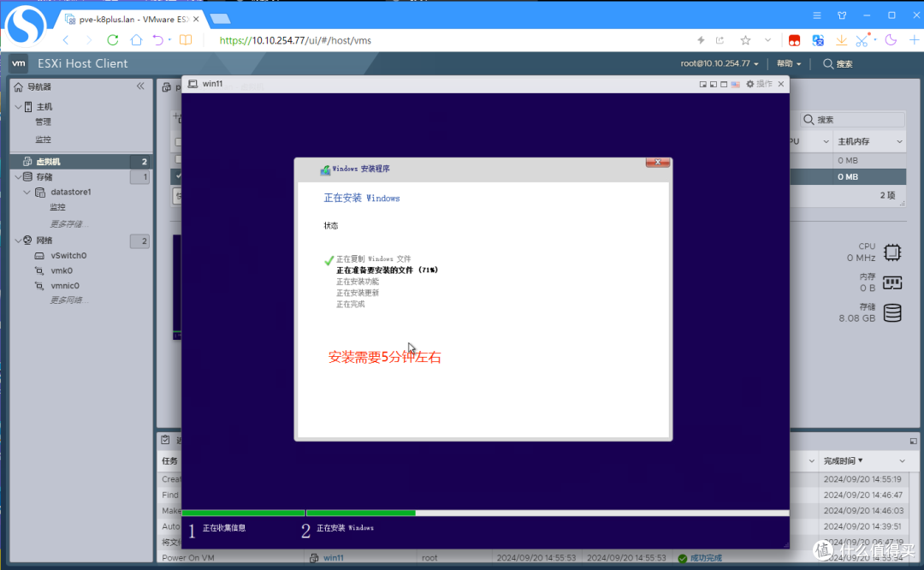Click the scissors screenshot tool icon
This screenshot has height=570, width=924.
[862, 40]
